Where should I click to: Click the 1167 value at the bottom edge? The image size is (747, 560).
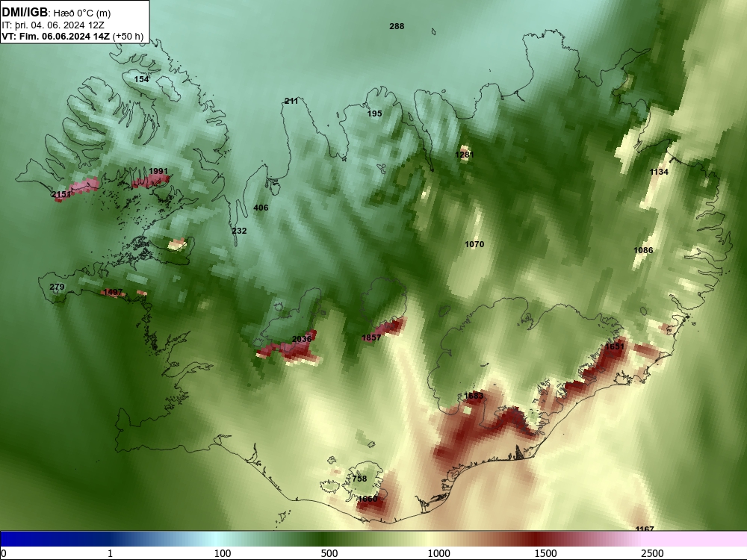click(x=645, y=528)
